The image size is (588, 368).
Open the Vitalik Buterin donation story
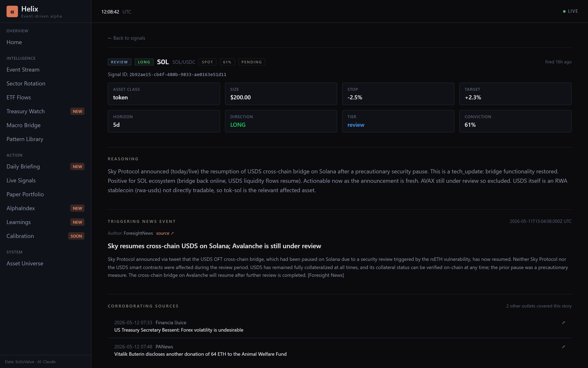point(200,354)
